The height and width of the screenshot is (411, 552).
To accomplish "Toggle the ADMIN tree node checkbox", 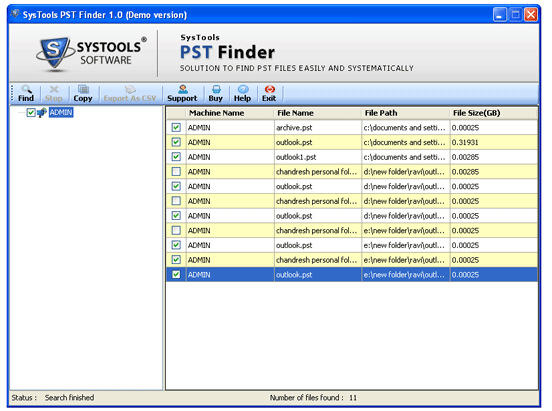I will (31, 113).
